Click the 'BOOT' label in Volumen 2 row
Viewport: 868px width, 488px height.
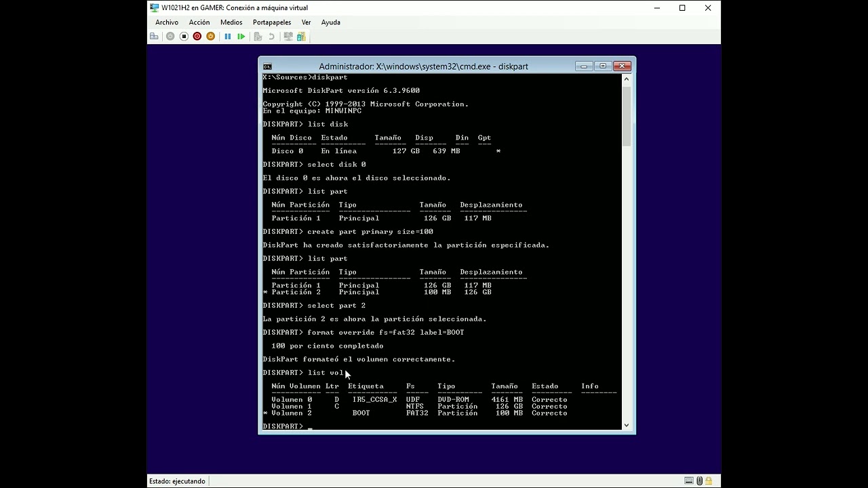point(361,413)
